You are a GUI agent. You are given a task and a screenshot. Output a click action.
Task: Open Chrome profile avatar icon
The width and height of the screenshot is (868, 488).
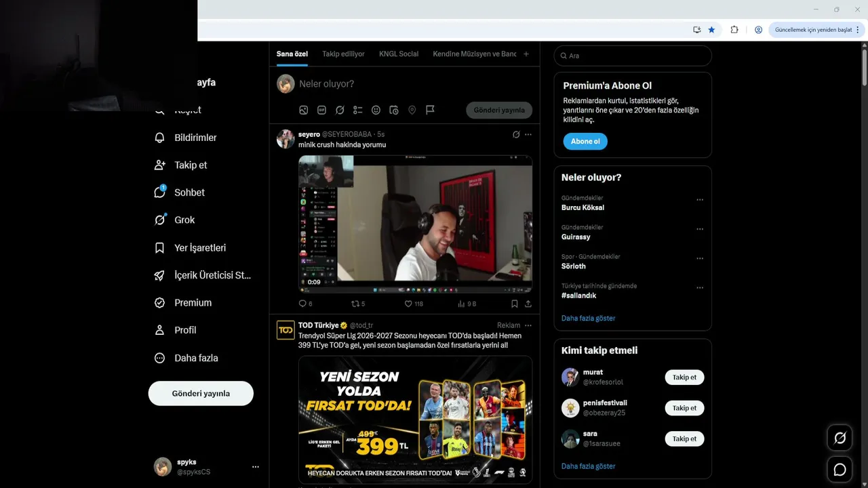coord(758,30)
